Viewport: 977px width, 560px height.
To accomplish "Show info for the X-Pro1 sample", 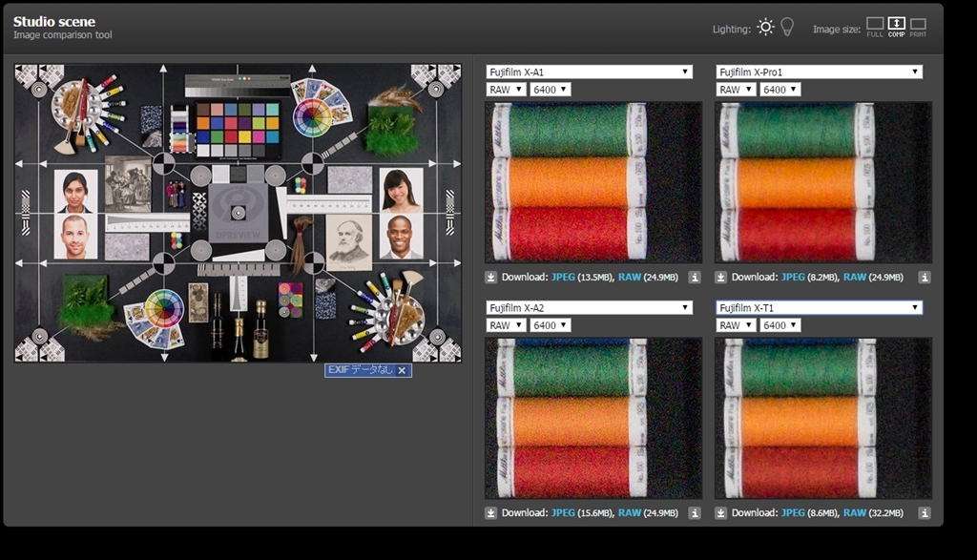I will pyautogui.click(x=925, y=278).
